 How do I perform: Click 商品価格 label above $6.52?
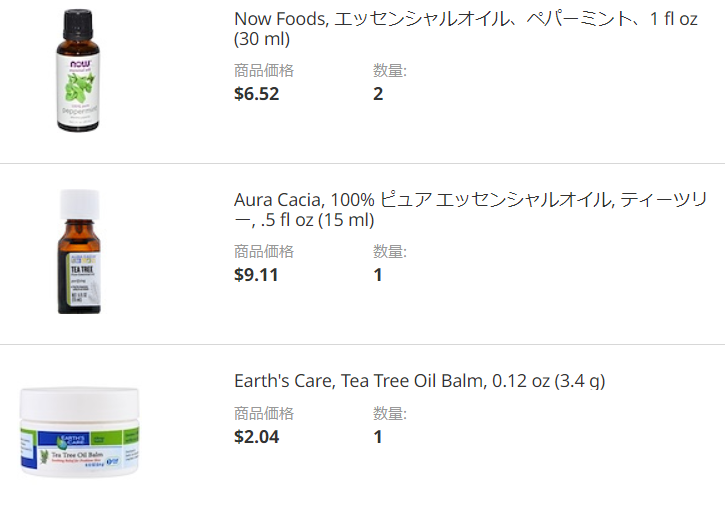[x=264, y=71]
